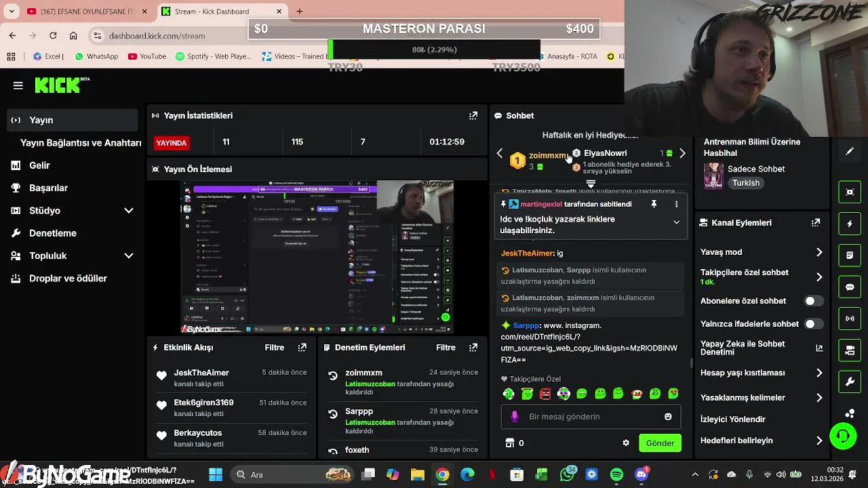Click the lightning bolt icon in right sidebar

pos(850,224)
